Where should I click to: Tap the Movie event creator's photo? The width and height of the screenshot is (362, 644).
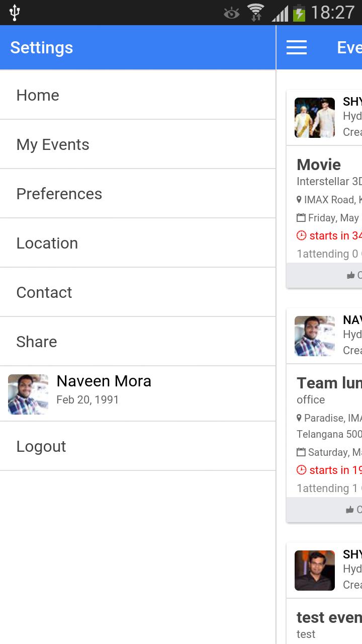click(x=315, y=118)
